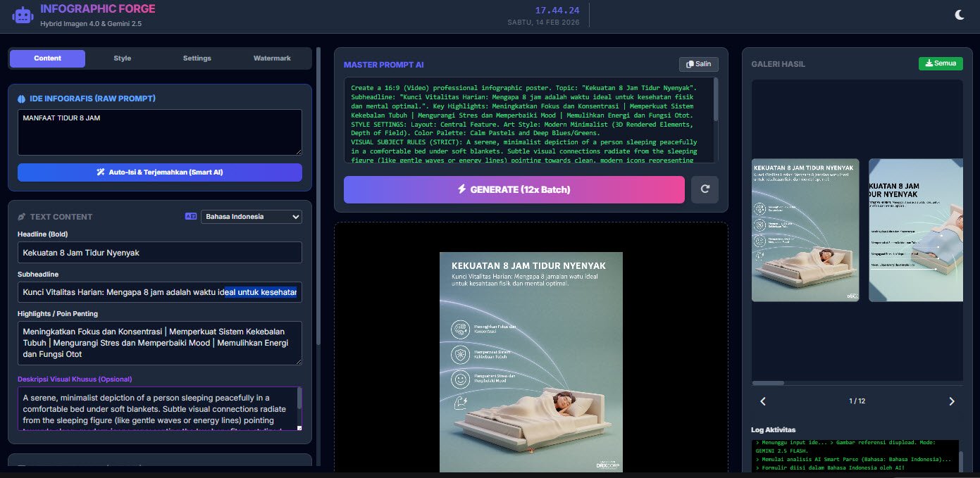Go to the previous gallery page arrow

tap(762, 401)
